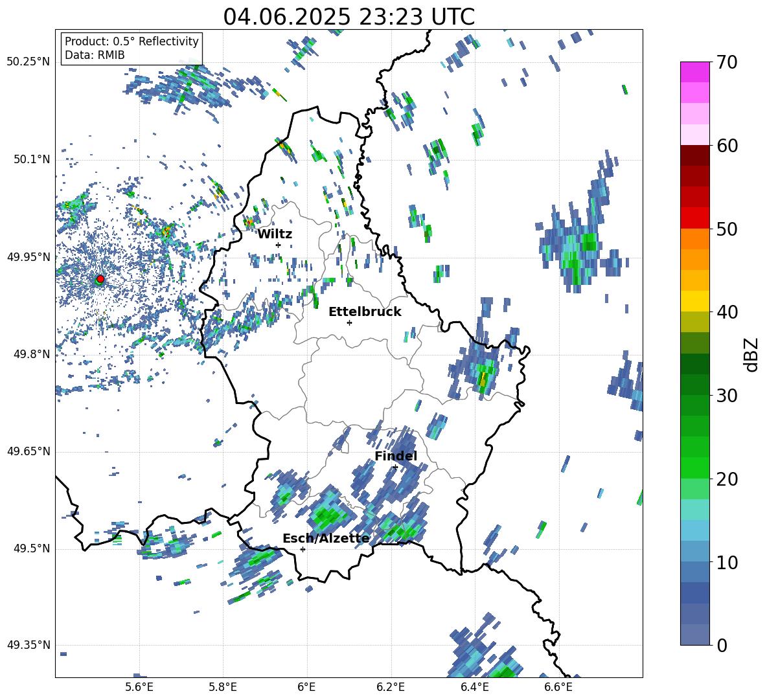Viewport: 767px width, 700px height.
Task: Click the 49.5°N latitude label
Action: pyautogui.click(x=31, y=548)
